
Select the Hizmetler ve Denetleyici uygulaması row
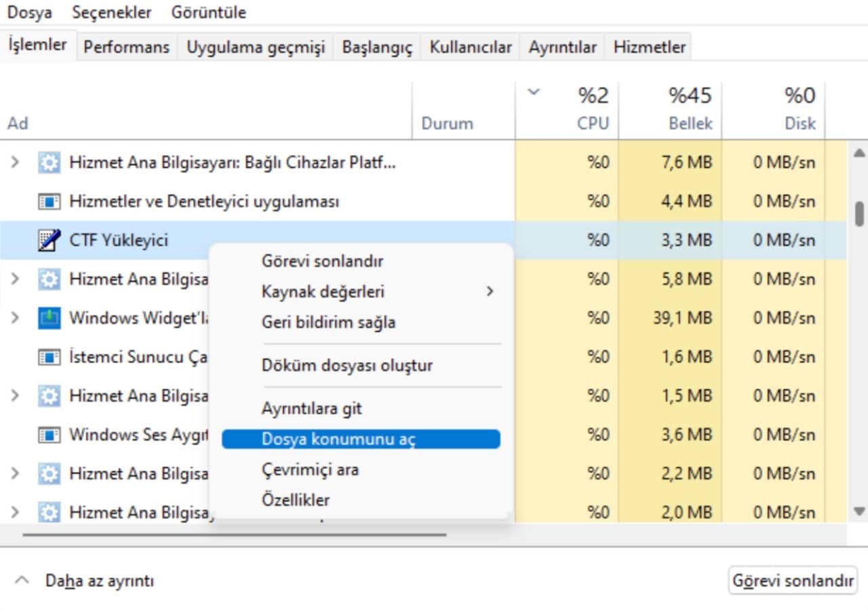click(x=423, y=202)
